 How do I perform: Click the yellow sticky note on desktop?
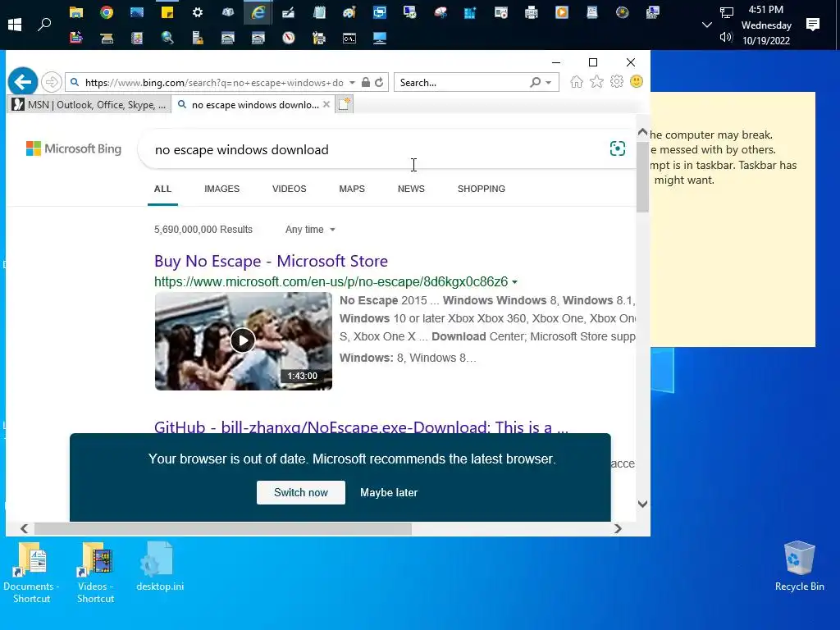(733, 220)
